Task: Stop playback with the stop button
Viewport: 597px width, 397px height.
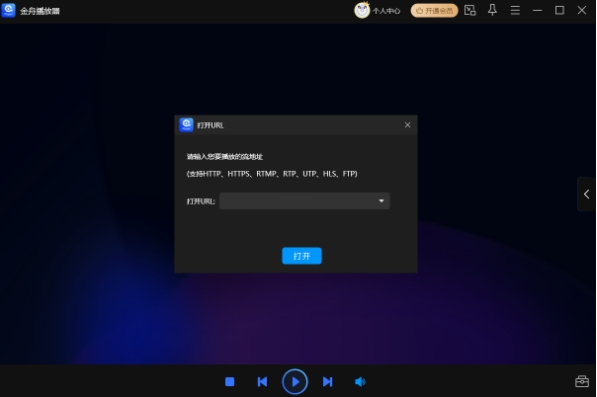Action: click(230, 381)
